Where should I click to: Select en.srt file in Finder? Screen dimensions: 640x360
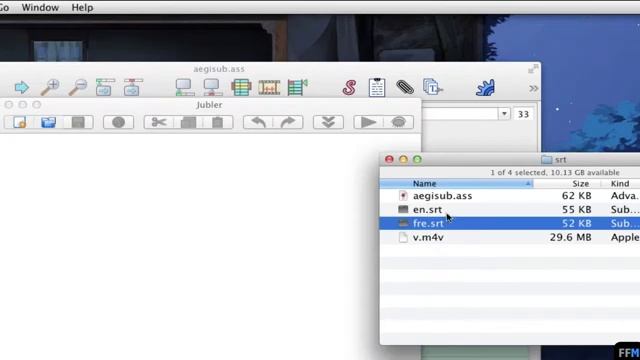[427, 210]
